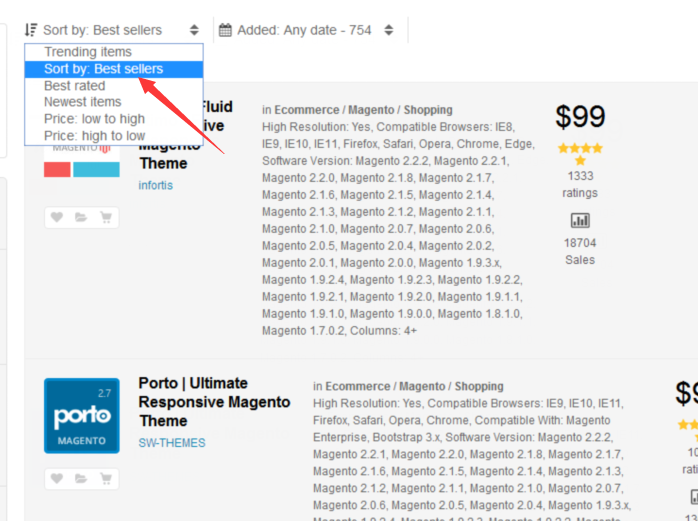Click the calendar icon beside Added
698x521 pixels.
click(x=225, y=30)
